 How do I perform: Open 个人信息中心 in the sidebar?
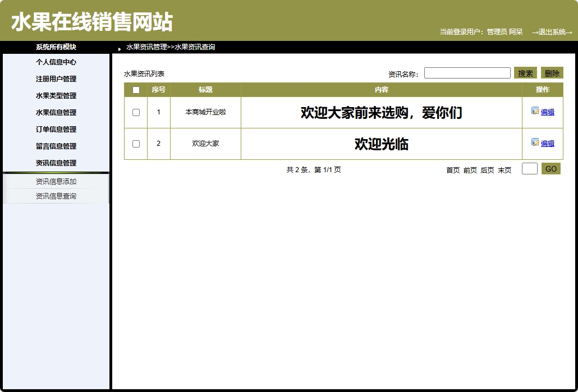[56, 62]
